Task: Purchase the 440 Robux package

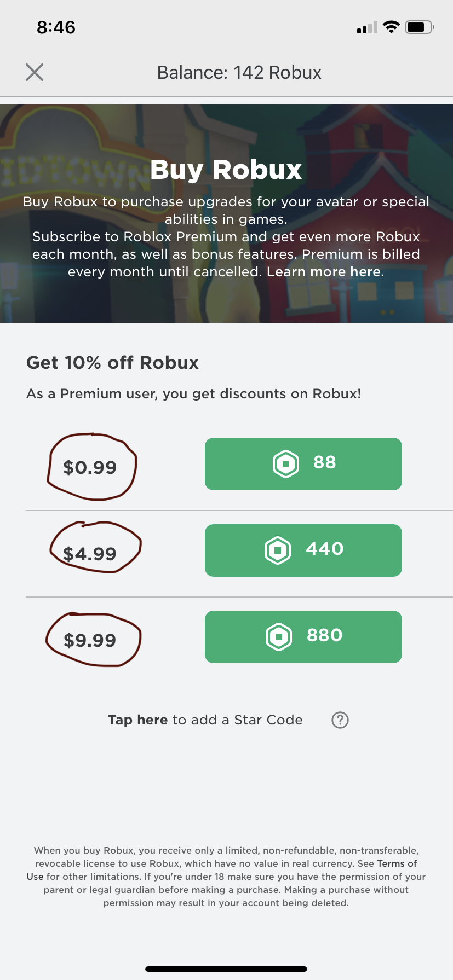Action: click(303, 550)
